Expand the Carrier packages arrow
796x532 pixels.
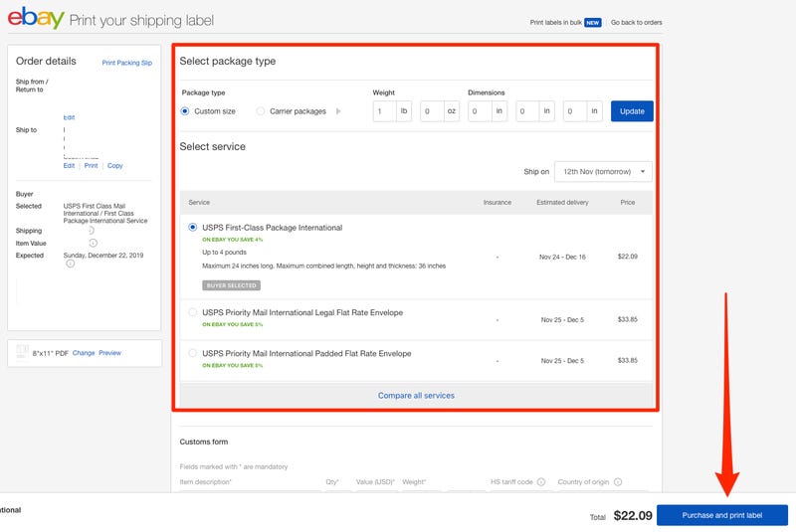[x=338, y=111]
